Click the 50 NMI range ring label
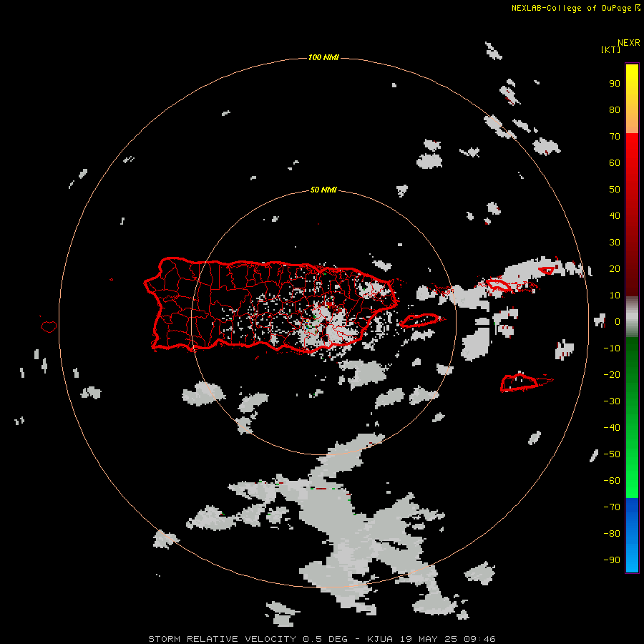This screenshot has height=644, width=644. coord(323,190)
